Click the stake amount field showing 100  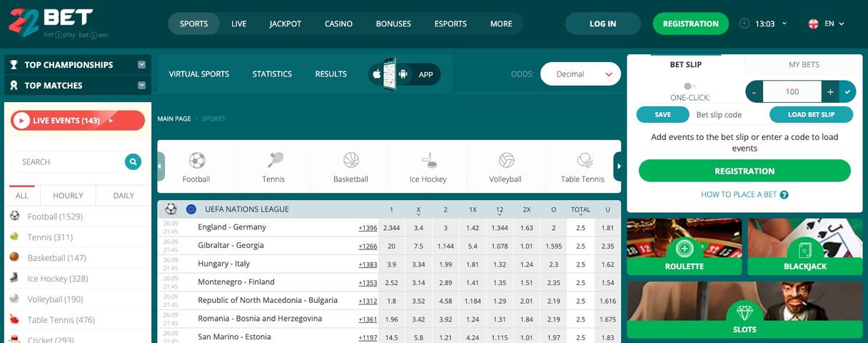[792, 91]
